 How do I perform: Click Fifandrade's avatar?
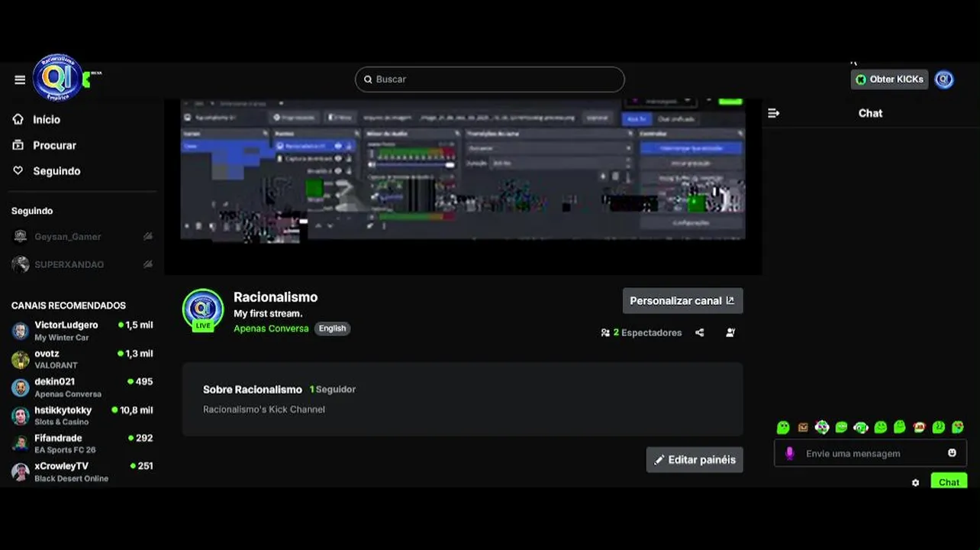(x=21, y=444)
